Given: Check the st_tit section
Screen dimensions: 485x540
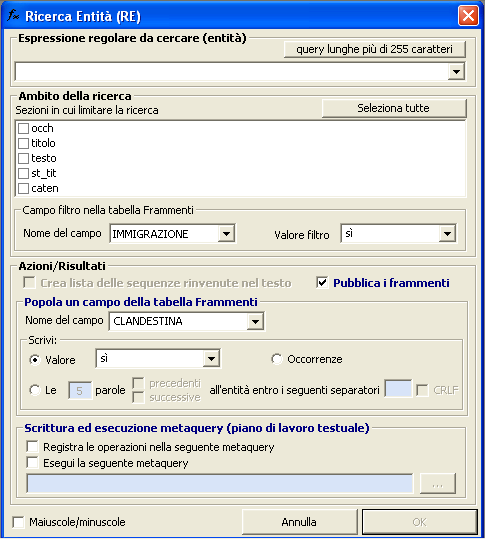Looking at the screenshot, I should point(23,173).
